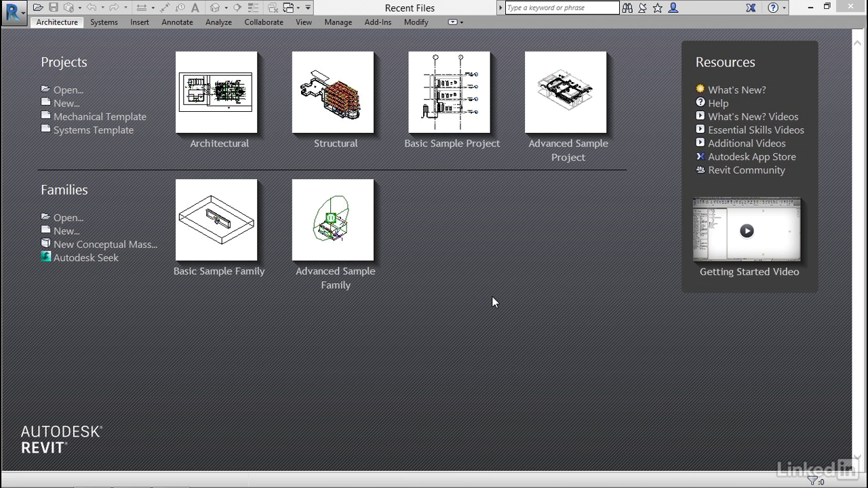This screenshot has width=868, height=488.
Task: Open the Undo history dropdown arrow
Action: click(102, 8)
